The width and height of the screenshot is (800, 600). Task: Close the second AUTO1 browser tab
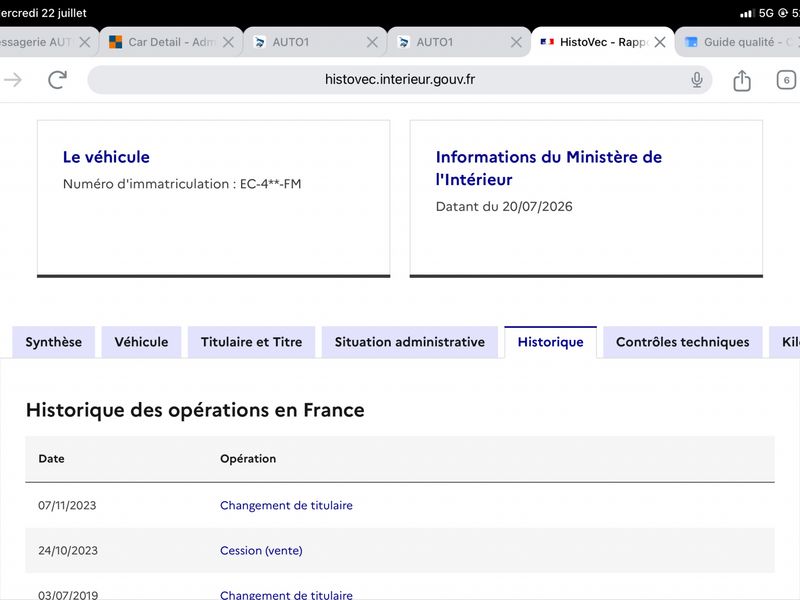[x=516, y=42]
